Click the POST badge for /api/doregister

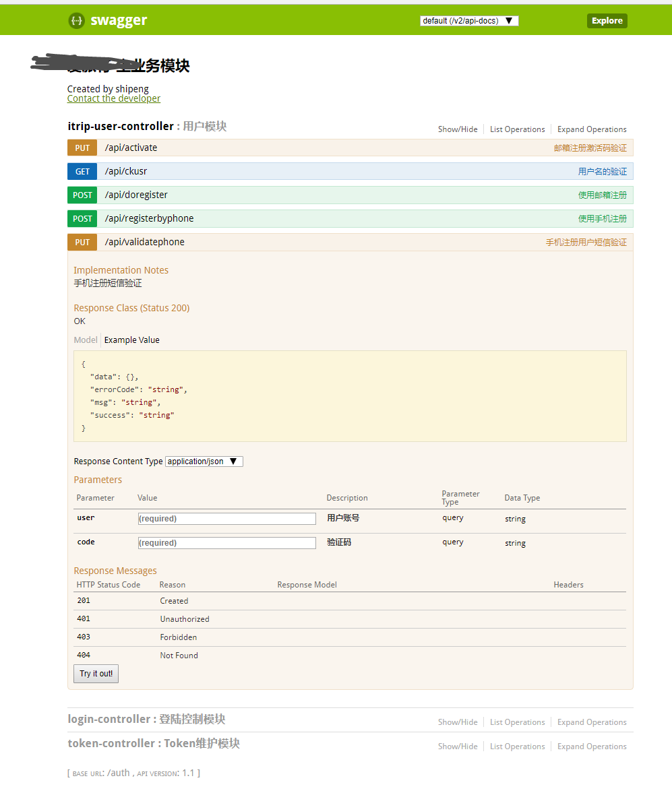coord(82,195)
